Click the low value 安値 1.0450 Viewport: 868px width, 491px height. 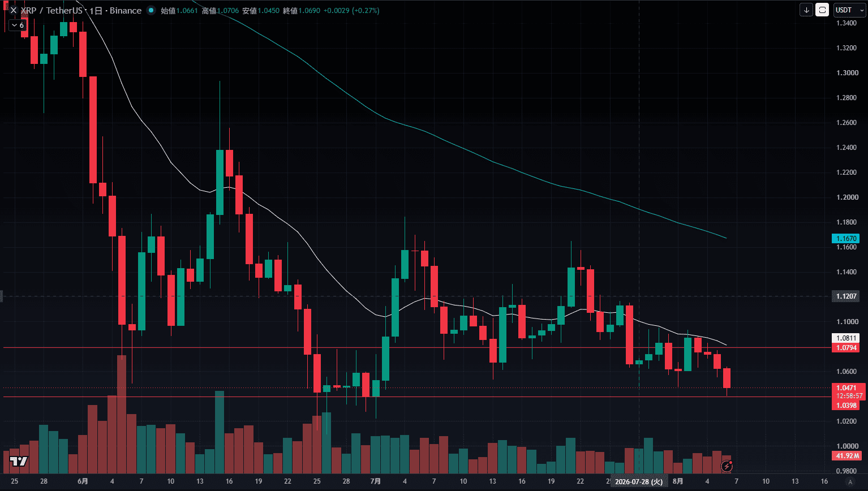pos(261,11)
